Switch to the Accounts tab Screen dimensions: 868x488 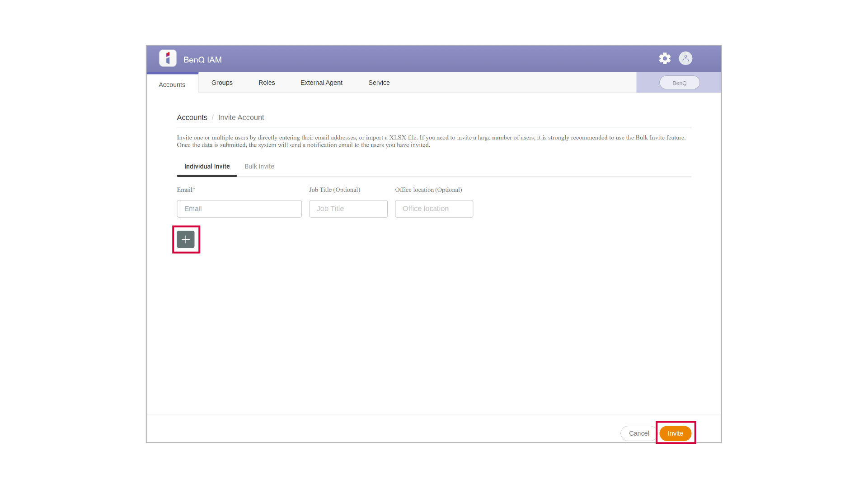coord(172,84)
